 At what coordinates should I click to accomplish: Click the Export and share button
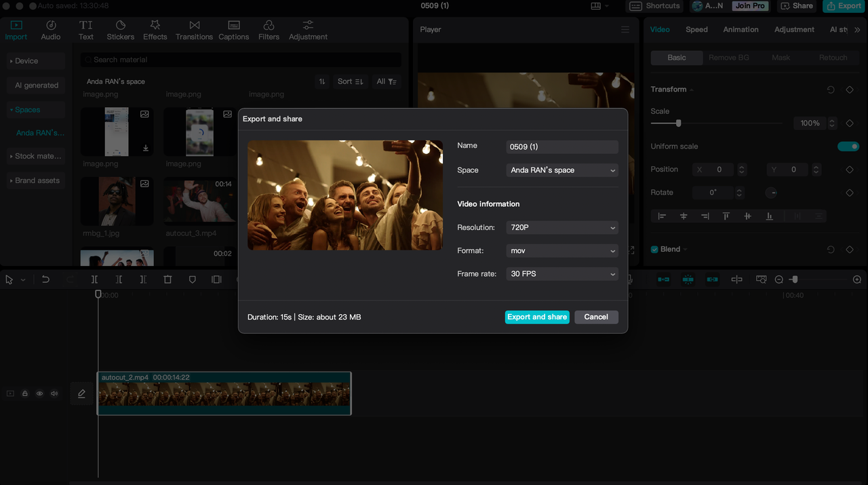(537, 317)
